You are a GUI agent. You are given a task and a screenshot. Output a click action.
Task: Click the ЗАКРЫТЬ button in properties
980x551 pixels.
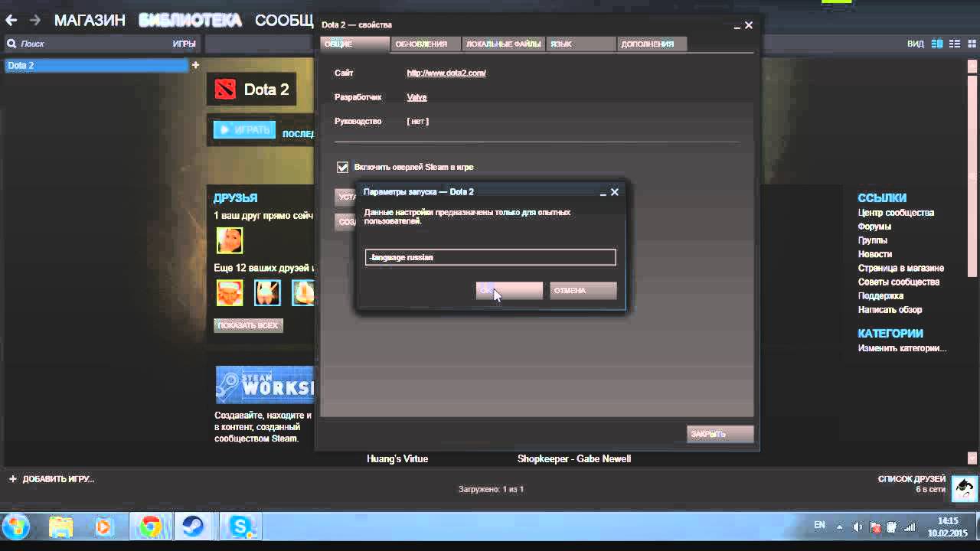click(x=720, y=434)
